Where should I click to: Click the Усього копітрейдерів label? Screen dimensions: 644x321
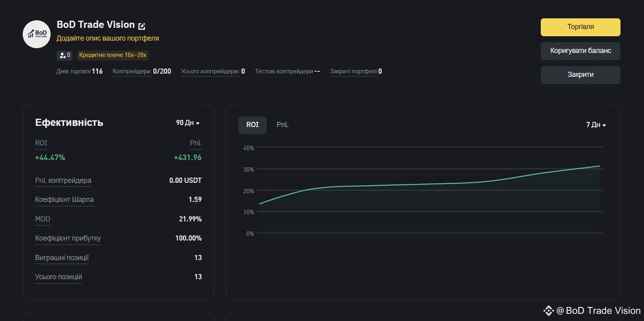pyautogui.click(x=210, y=71)
